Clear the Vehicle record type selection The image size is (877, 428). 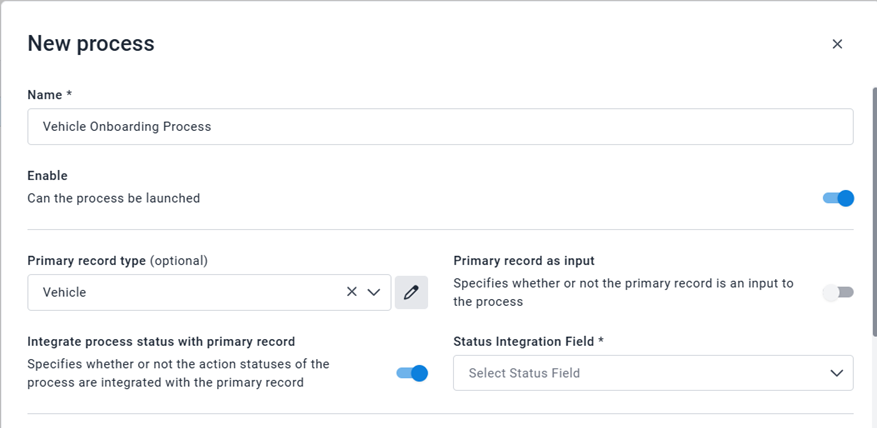352,292
